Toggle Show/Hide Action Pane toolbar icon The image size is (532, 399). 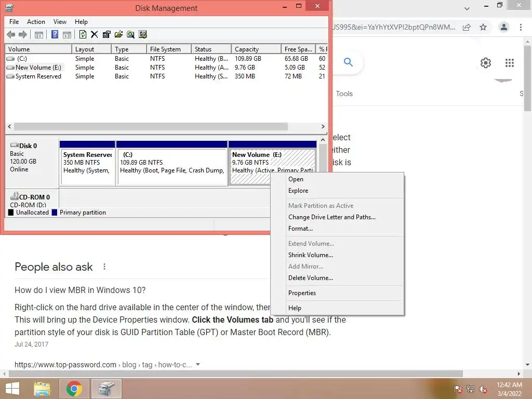pyautogui.click(x=67, y=34)
